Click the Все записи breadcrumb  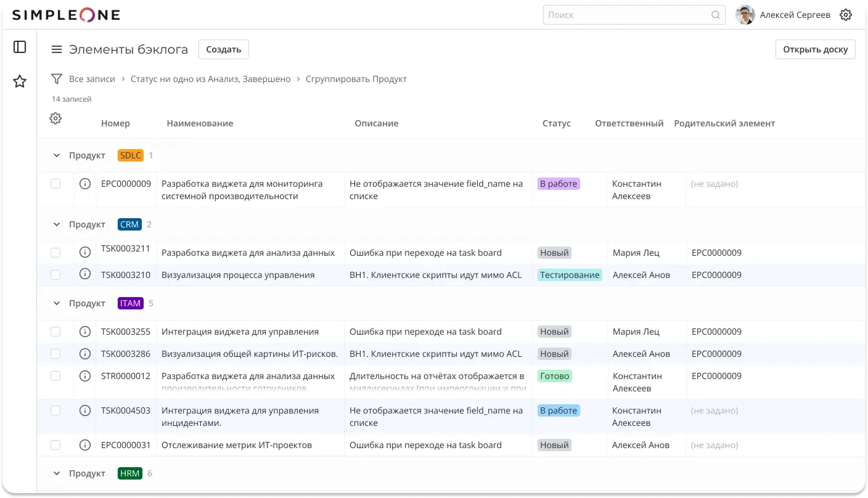pyautogui.click(x=92, y=79)
